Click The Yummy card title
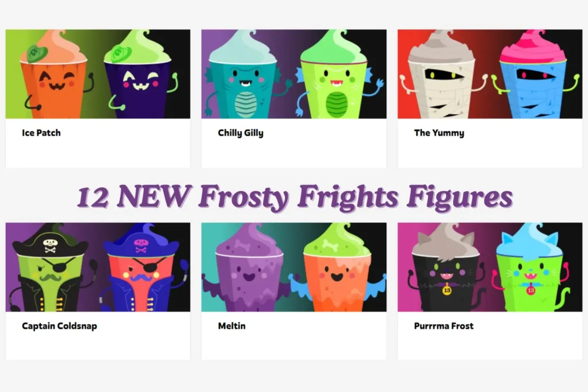 point(439,133)
